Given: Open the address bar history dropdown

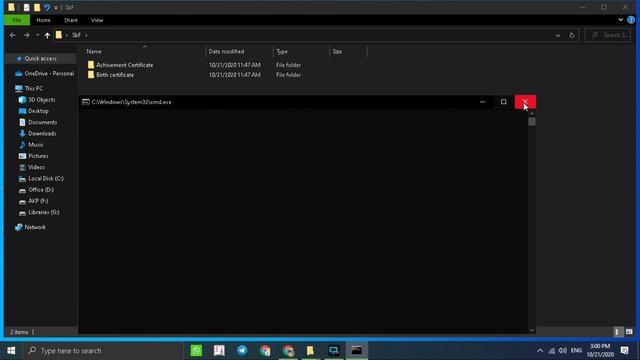Looking at the screenshot, I should [558, 36].
